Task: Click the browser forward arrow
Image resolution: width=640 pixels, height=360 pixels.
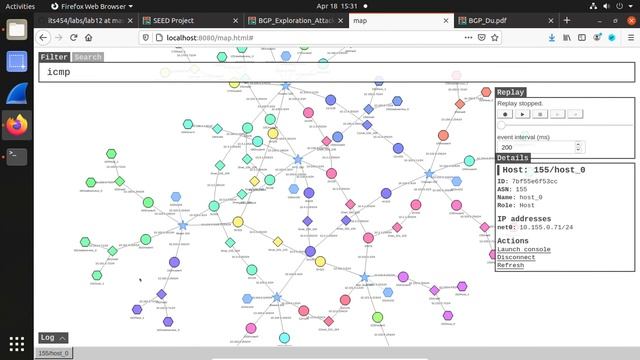Action: pos(58,38)
